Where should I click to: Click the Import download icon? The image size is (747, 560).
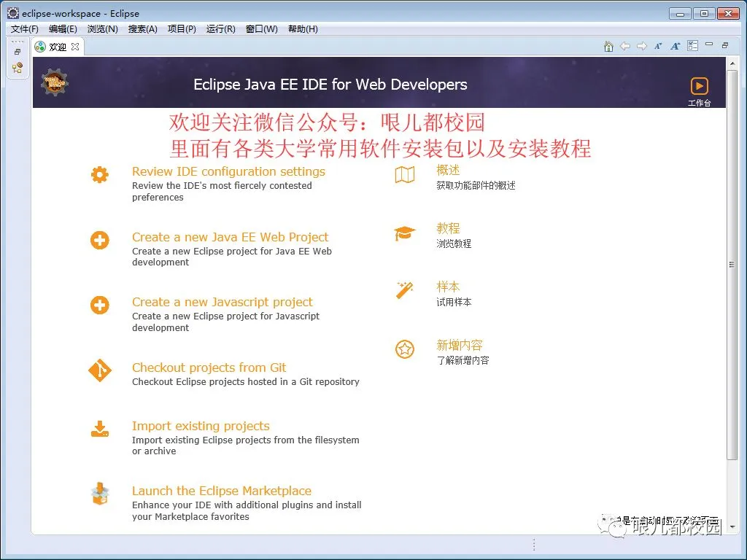99,429
